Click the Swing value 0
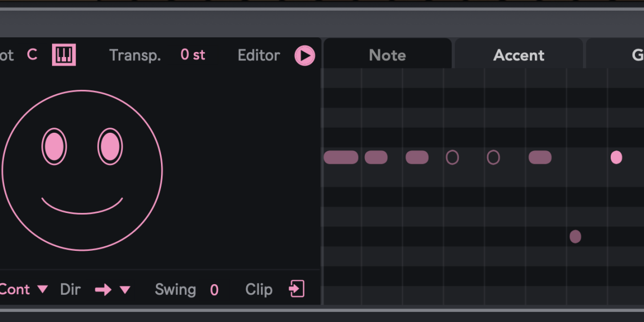Viewport: 644px width, 322px height. pos(214,290)
